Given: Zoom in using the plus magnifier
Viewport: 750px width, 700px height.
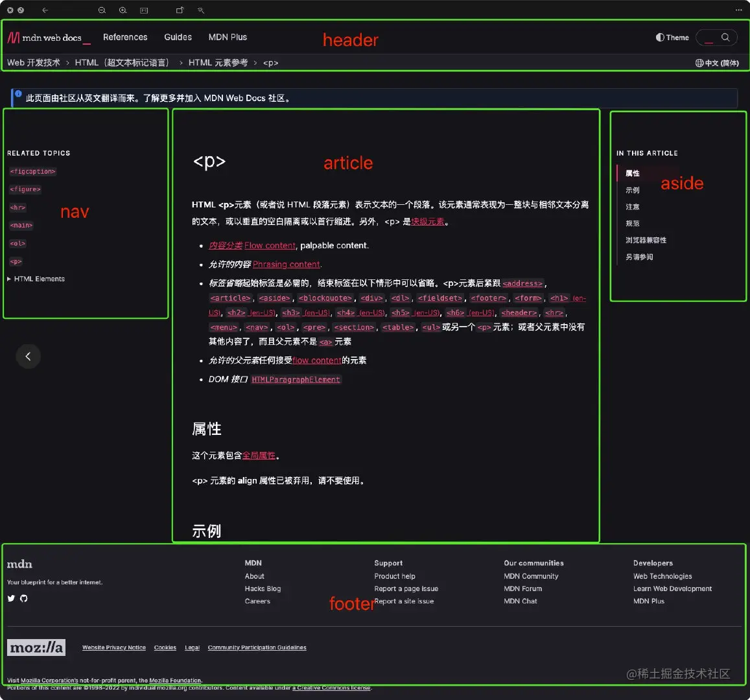Looking at the screenshot, I should [123, 10].
